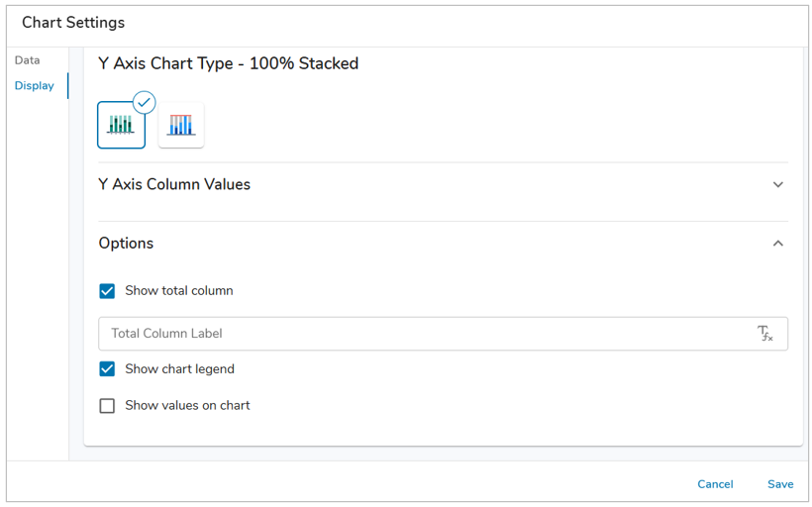Focus the Total Column Label input field
Screen dimensions: 812x507
[426, 334]
